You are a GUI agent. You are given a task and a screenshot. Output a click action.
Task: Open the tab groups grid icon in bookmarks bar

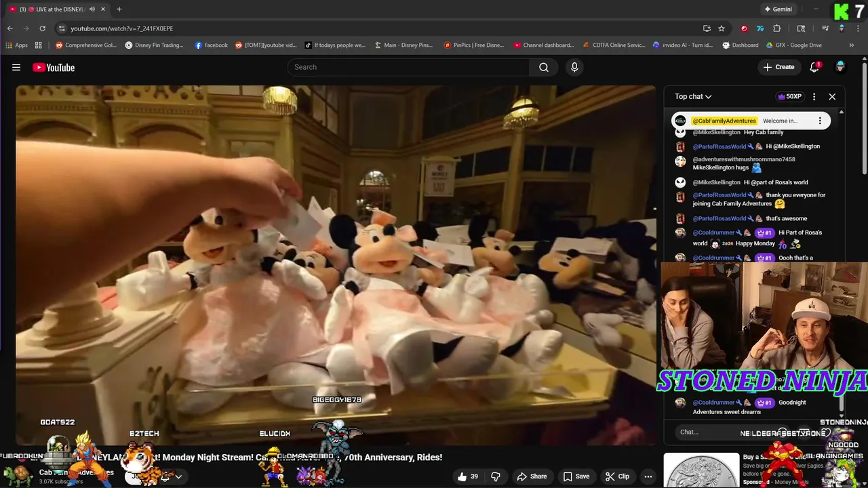point(39,45)
